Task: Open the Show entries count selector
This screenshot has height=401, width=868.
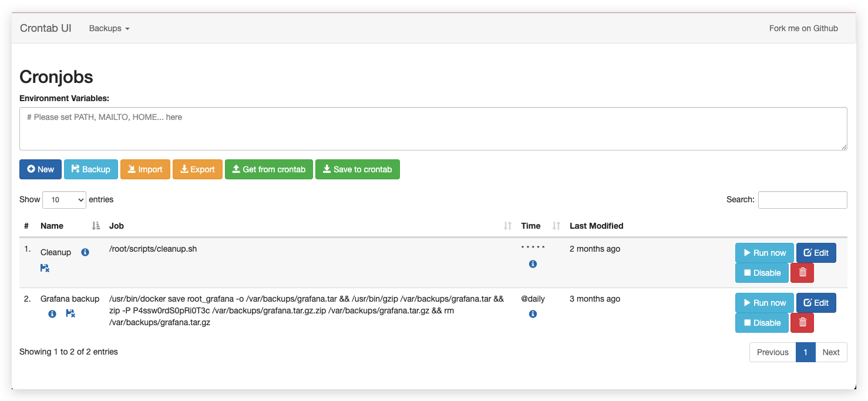Action: point(65,200)
